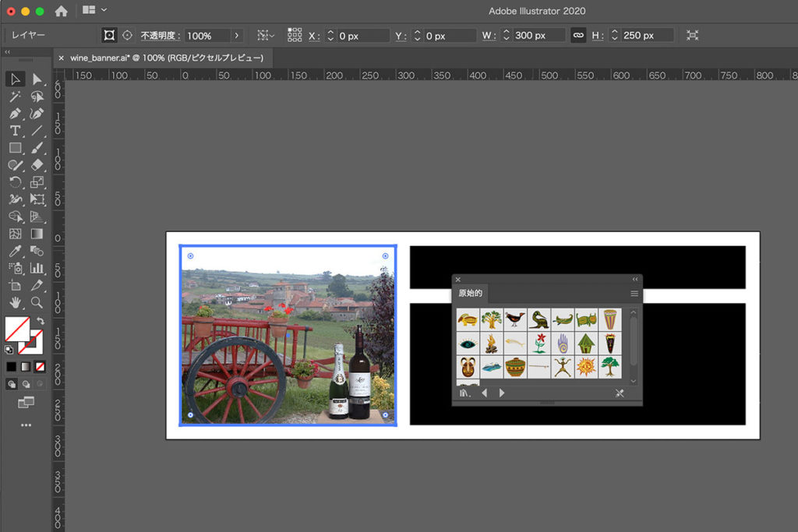Choose the Type tool
Image resolution: width=798 pixels, height=532 pixels.
pyautogui.click(x=15, y=131)
